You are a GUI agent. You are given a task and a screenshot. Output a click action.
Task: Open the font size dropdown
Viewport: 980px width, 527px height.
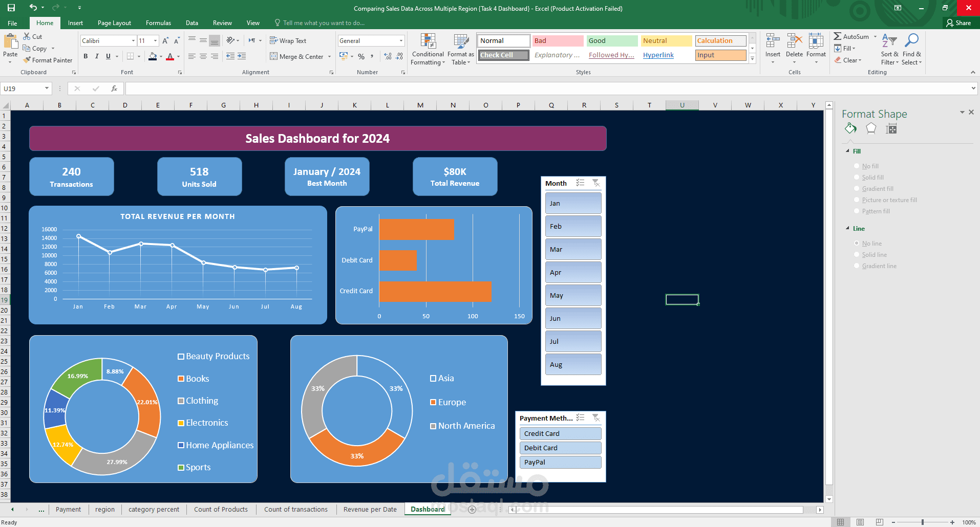point(155,40)
